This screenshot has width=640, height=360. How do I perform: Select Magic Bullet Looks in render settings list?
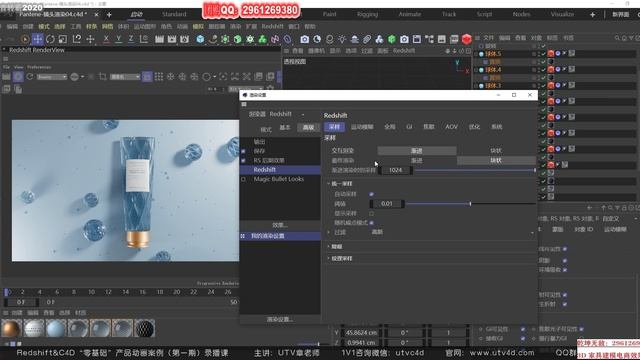(x=279, y=179)
